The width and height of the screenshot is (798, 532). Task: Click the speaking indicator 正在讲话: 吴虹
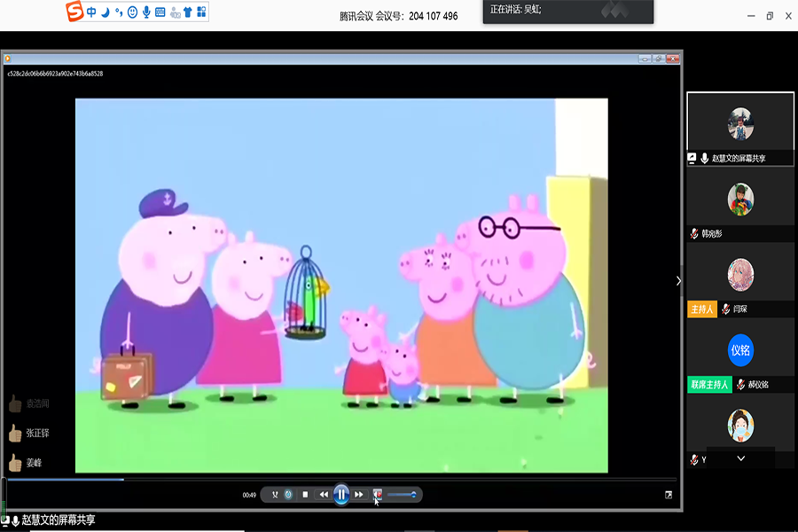[x=515, y=9]
